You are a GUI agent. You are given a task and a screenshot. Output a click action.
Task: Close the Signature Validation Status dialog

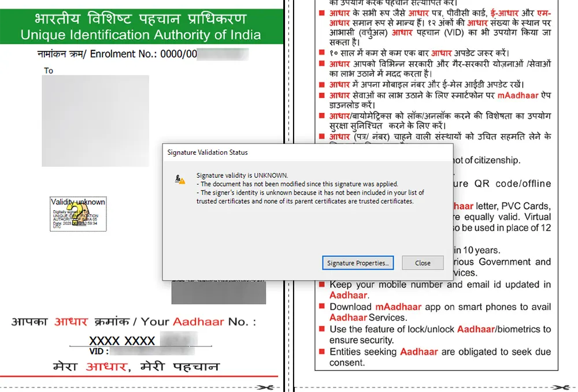(423, 263)
